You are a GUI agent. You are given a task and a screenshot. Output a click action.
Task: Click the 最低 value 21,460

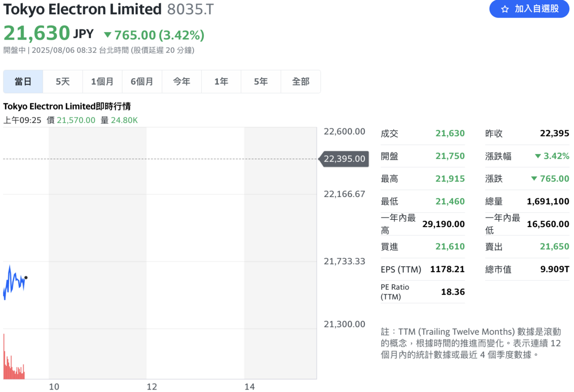(x=450, y=201)
